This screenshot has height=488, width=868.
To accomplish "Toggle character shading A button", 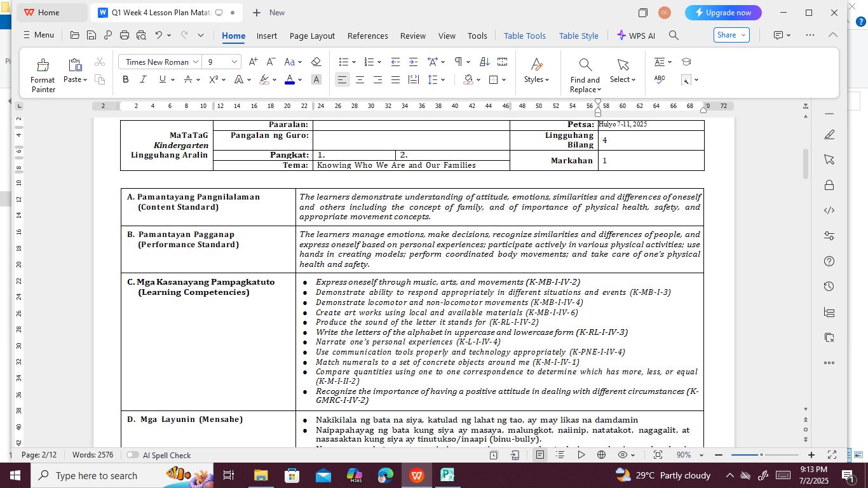I will (x=316, y=79).
